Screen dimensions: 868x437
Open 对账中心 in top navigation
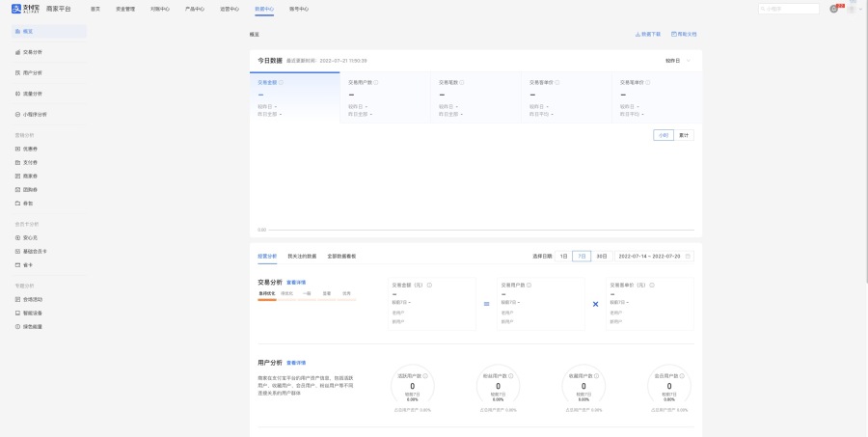(x=160, y=10)
